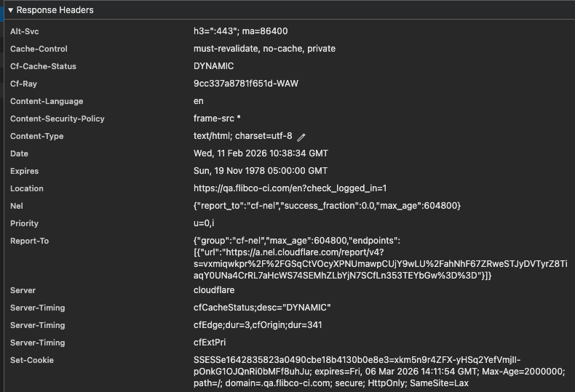Select the Nel header JSON value
This screenshot has height=392, width=575.
pyautogui.click(x=327, y=206)
